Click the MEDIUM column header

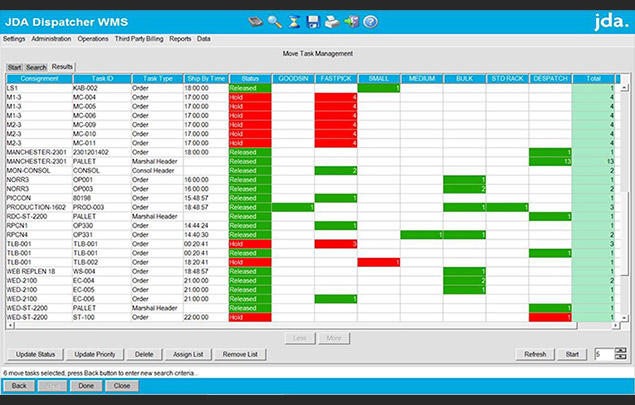[422, 79]
